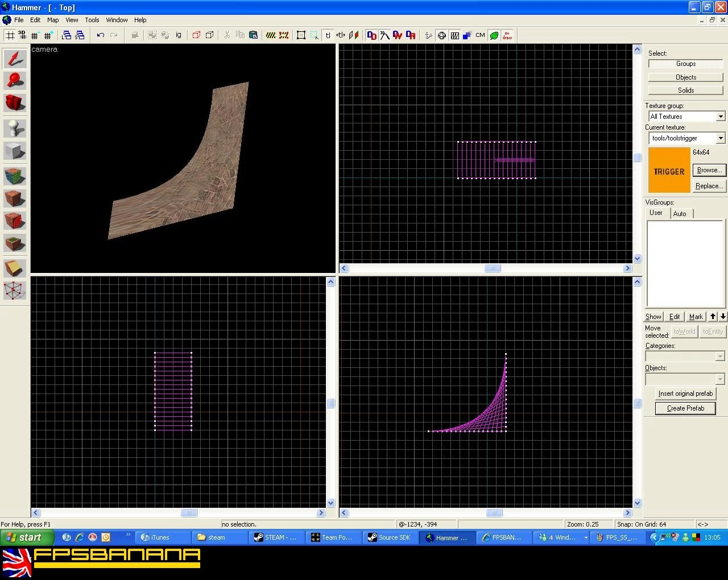The width and height of the screenshot is (728, 580).
Task: Open the Toggle Texture Application tool
Action: pyautogui.click(x=15, y=176)
